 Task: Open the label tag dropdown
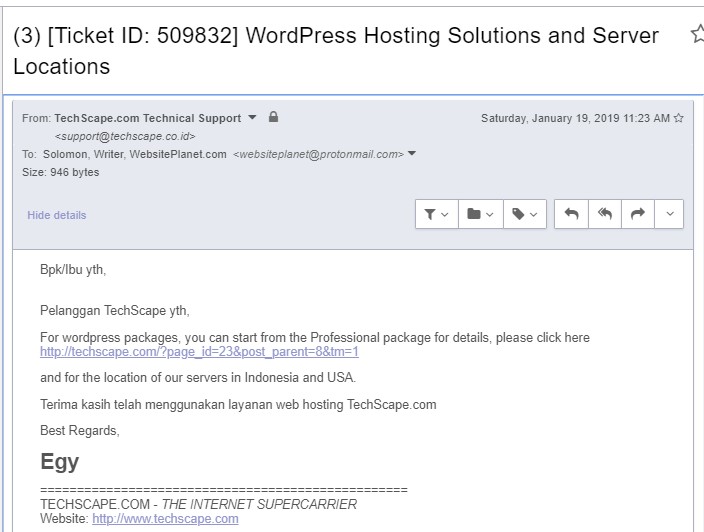[x=524, y=214]
